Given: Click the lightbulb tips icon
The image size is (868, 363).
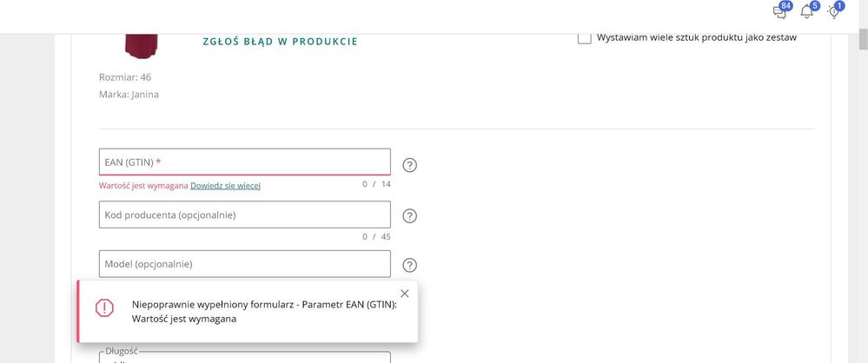Looking at the screenshot, I should pos(834,11).
